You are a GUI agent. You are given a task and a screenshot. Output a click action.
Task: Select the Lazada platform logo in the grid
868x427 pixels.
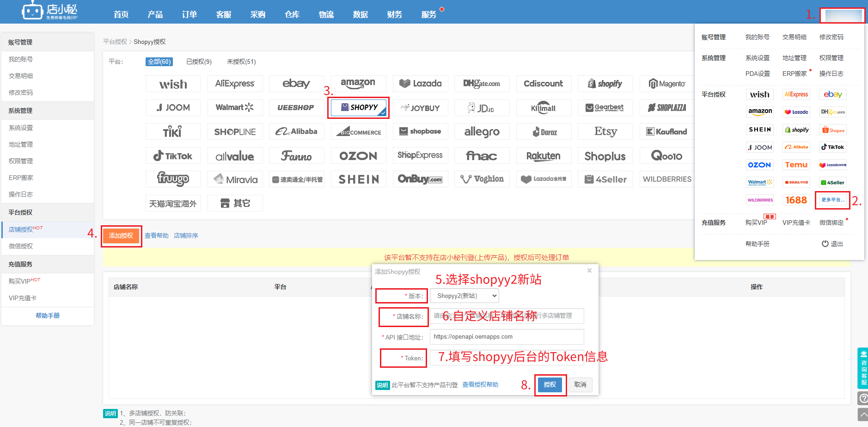pyautogui.click(x=421, y=84)
